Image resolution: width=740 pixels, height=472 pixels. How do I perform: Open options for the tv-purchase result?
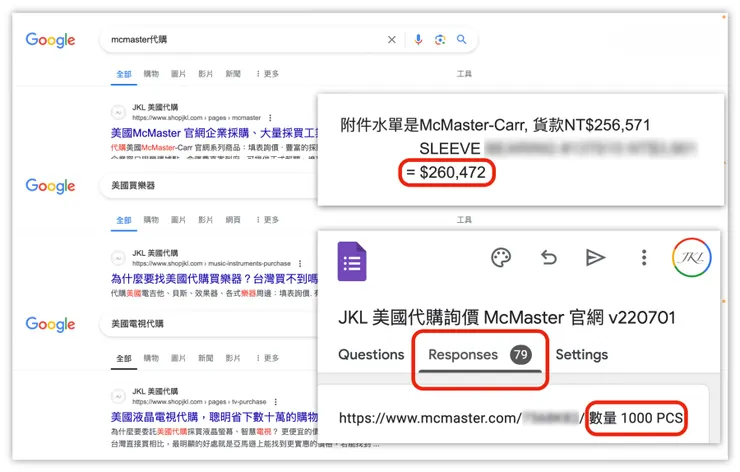click(x=276, y=402)
